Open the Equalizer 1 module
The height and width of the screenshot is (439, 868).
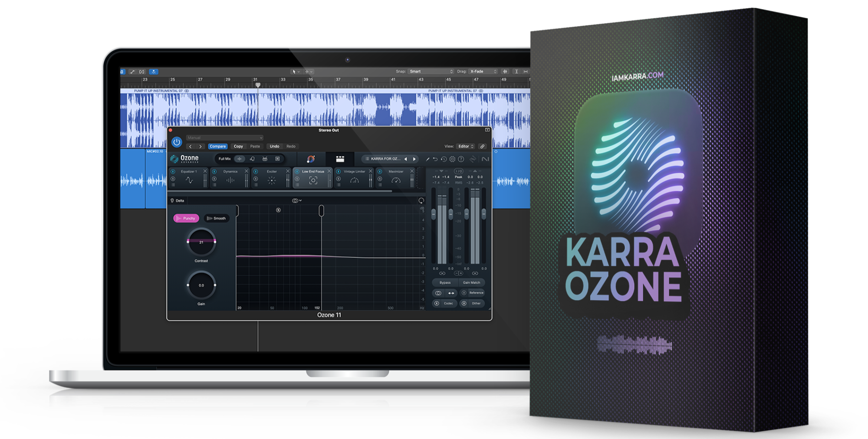189,178
